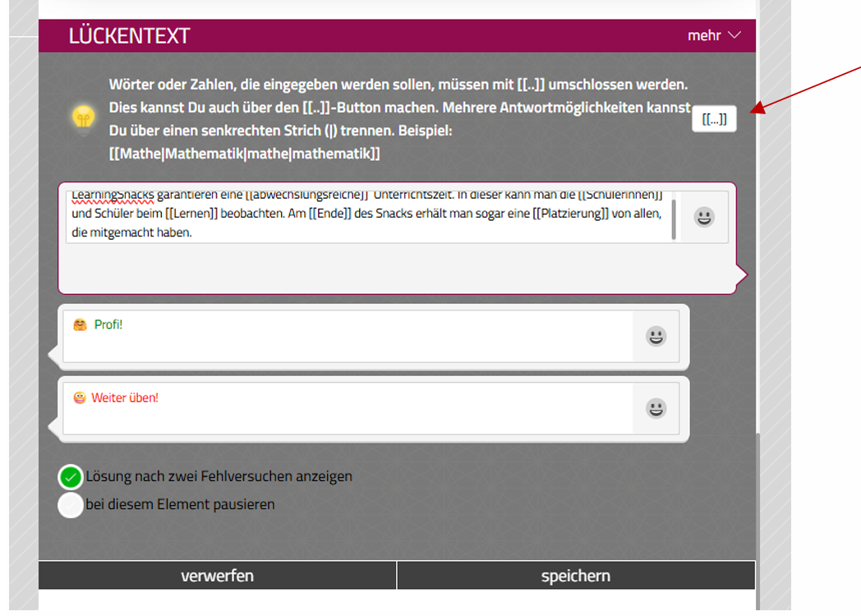The width and height of the screenshot is (861, 616).
Task: Open emoji picker in the Profi! field
Action: tap(656, 337)
